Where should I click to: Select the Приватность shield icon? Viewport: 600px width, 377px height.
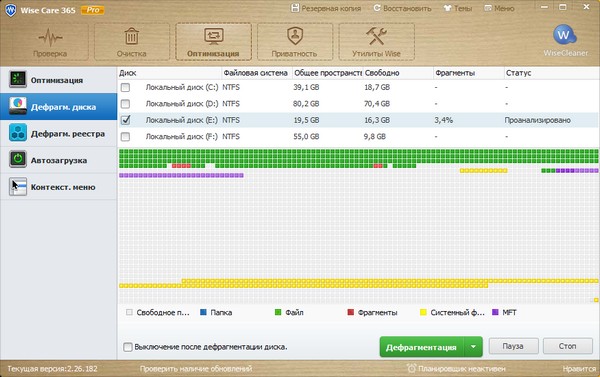295,36
